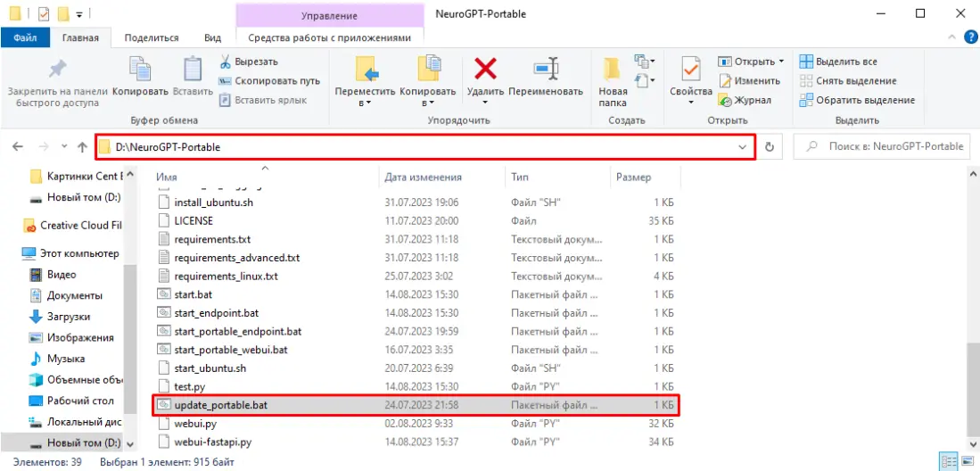The image size is (980, 471).
Task: Select file install_ubuntu.sh
Action: tap(416, 202)
